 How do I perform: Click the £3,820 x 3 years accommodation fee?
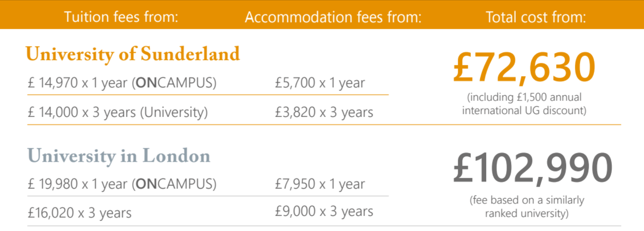click(324, 112)
